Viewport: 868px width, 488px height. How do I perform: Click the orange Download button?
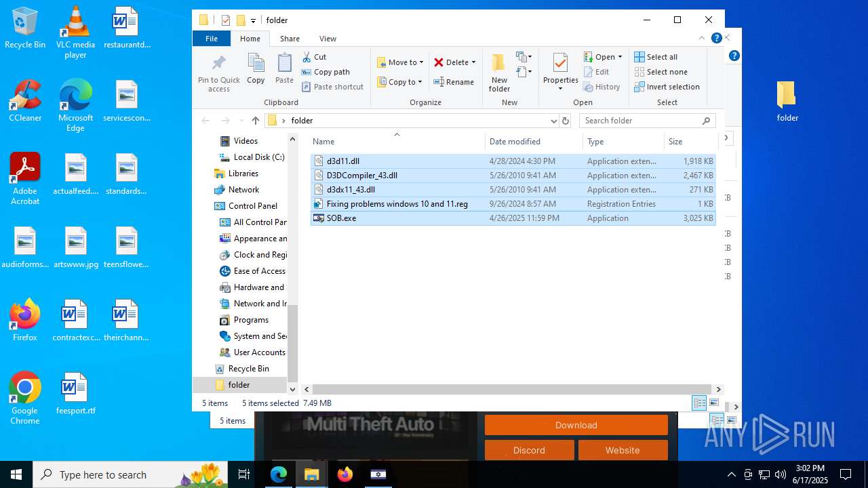[576, 425]
